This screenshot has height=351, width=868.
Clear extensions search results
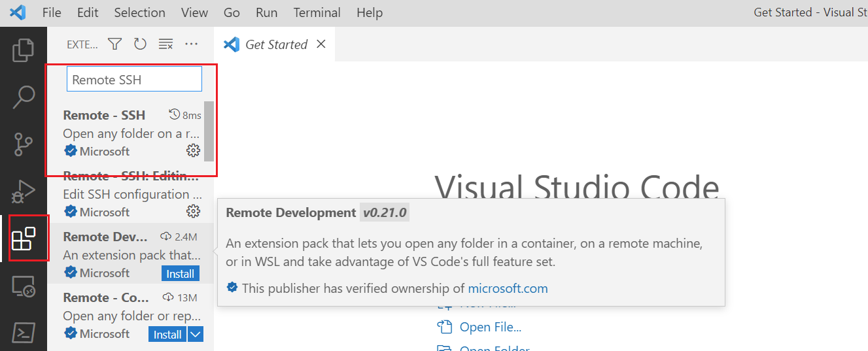pos(165,44)
